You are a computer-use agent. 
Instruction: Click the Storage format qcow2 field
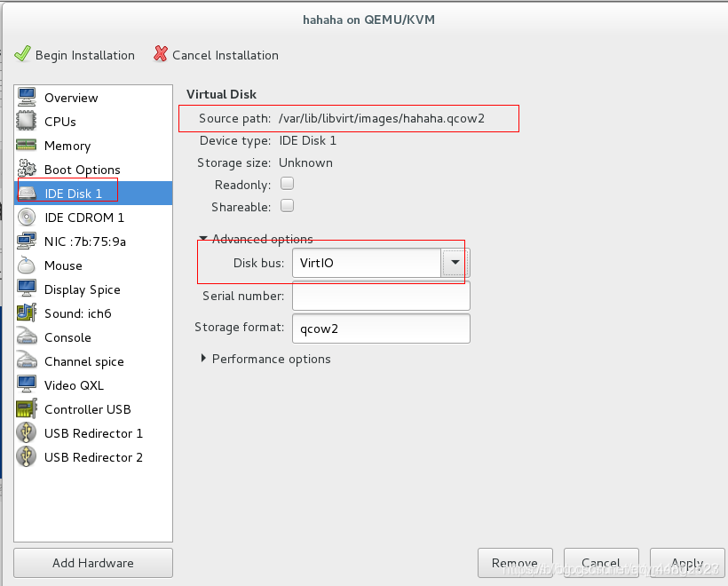(381, 329)
